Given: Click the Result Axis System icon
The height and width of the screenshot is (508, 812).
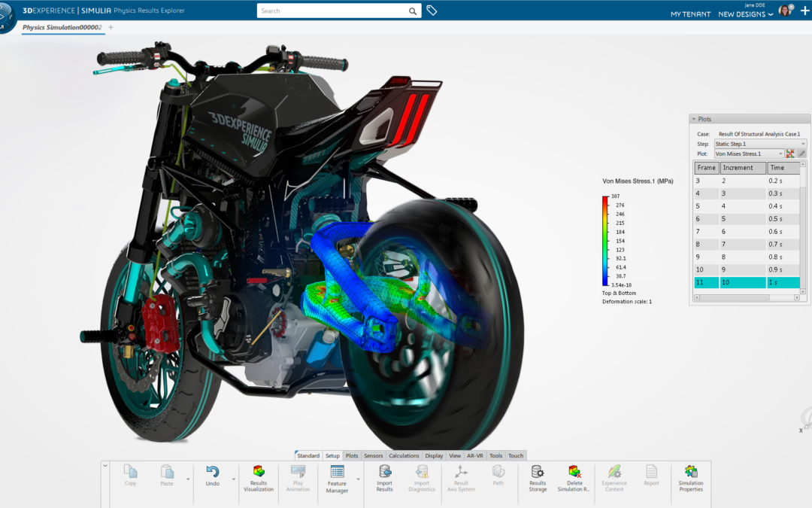Looking at the screenshot, I should (461, 471).
